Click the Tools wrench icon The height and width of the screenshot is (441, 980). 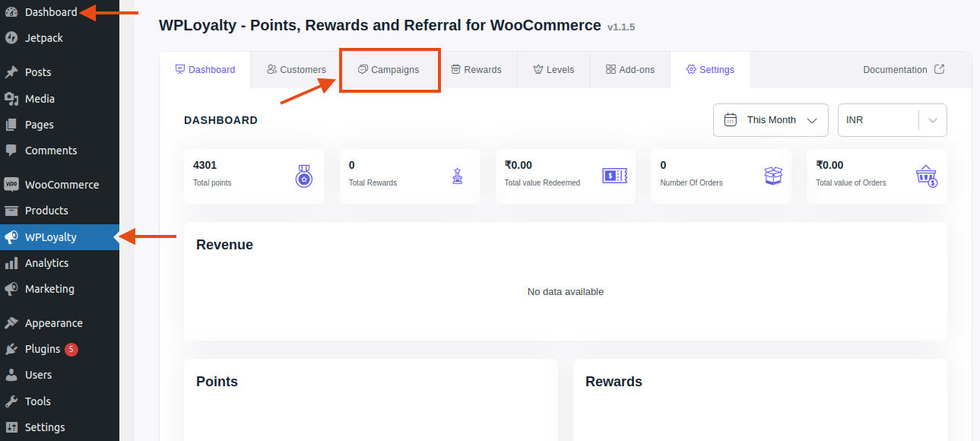[11, 401]
